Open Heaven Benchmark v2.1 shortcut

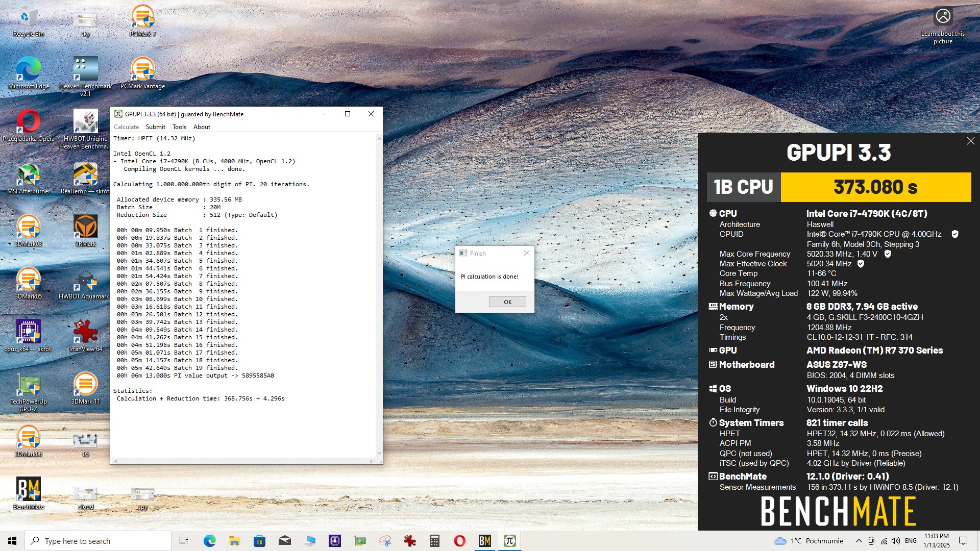pyautogui.click(x=85, y=77)
